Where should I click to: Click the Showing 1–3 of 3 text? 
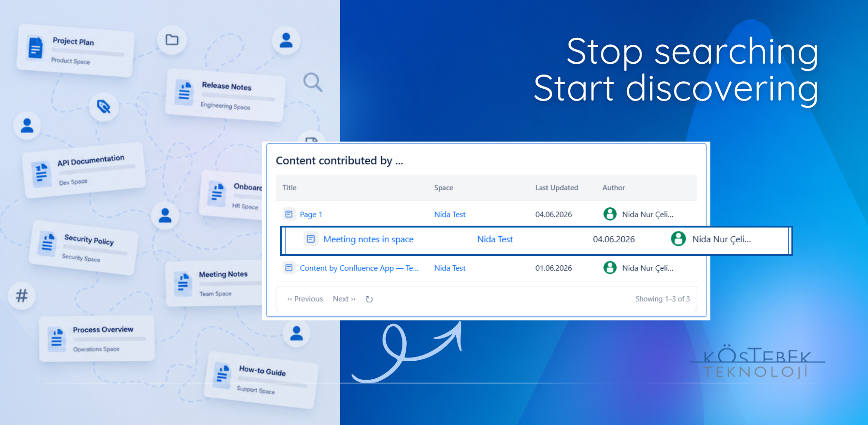pyautogui.click(x=662, y=299)
